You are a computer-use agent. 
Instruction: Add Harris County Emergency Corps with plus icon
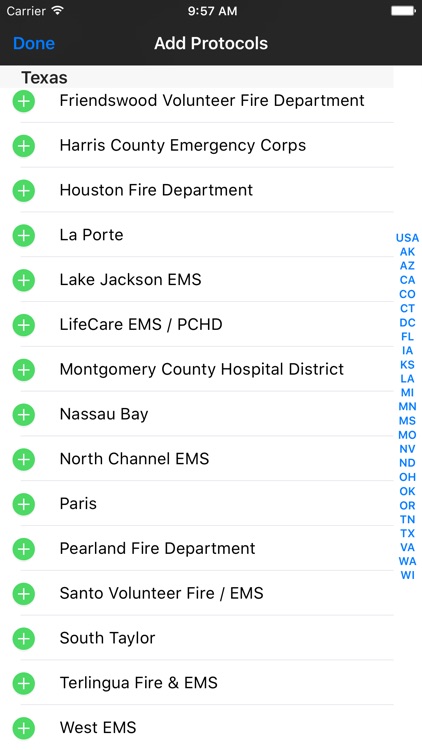point(23,146)
